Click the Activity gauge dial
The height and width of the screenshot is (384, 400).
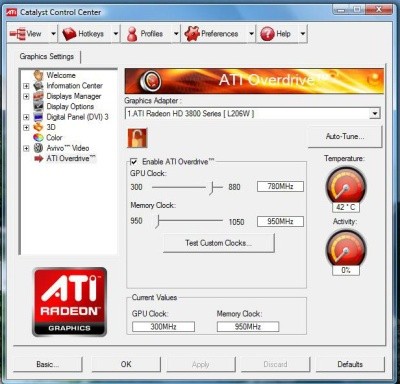(x=346, y=248)
